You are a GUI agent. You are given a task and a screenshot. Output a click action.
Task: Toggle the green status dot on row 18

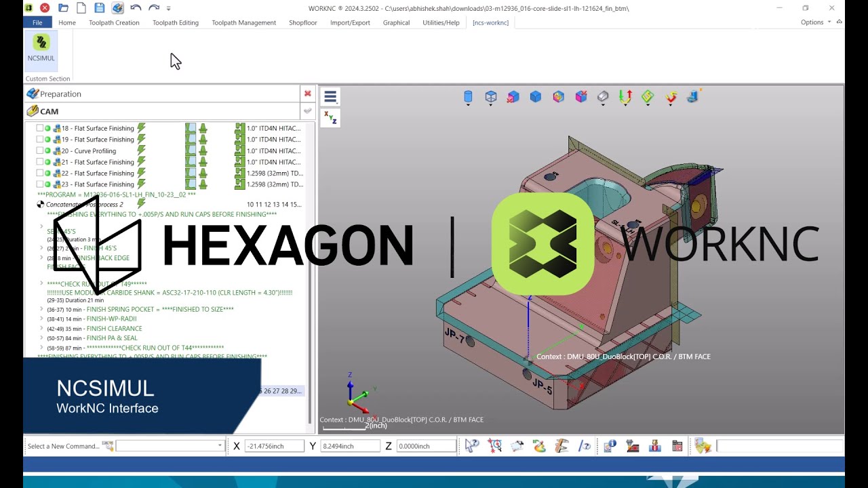pyautogui.click(x=47, y=128)
